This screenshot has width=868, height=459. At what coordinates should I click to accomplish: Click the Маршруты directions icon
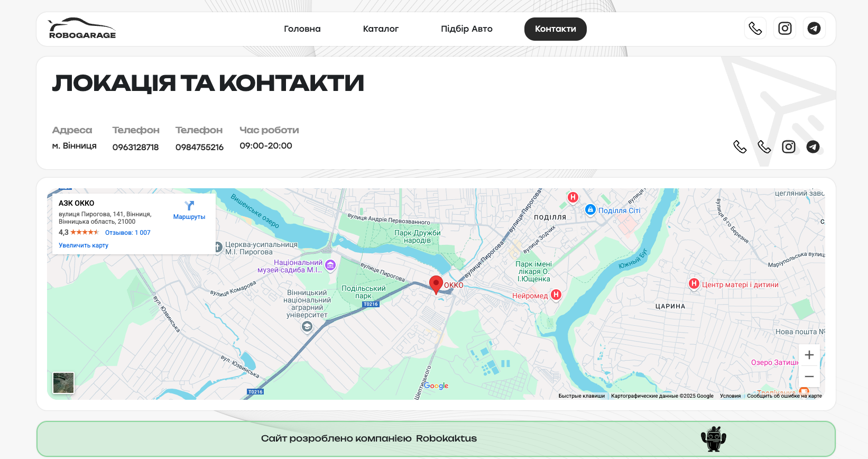[189, 206]
